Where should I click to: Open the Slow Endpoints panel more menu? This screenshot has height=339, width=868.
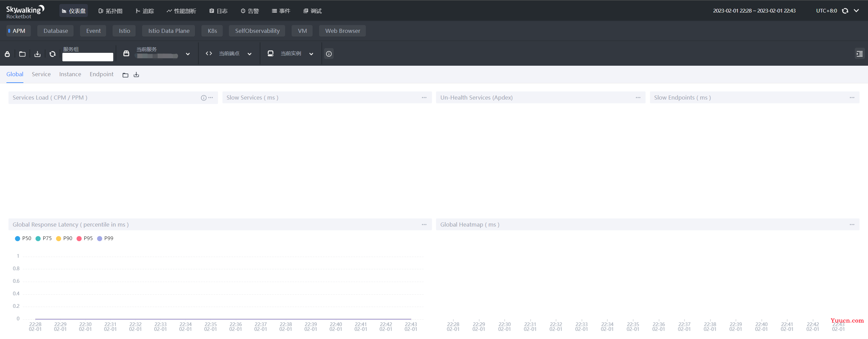[x=852, y=98]
